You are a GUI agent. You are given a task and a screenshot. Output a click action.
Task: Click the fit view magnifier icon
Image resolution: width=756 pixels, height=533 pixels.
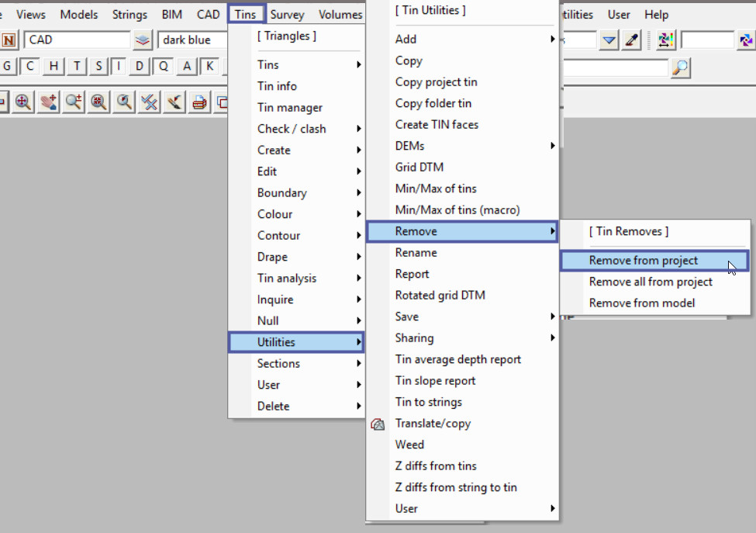(98, 102)
